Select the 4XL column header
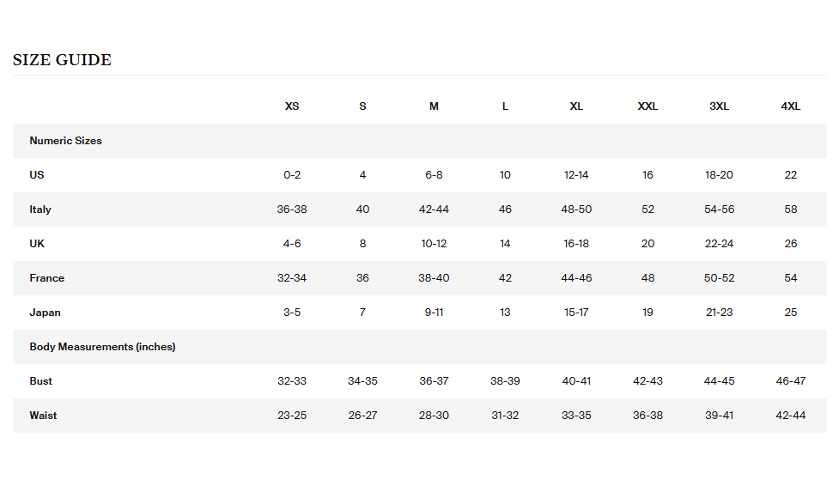Viewport: 839px width, 504px height. pos(790,106)
